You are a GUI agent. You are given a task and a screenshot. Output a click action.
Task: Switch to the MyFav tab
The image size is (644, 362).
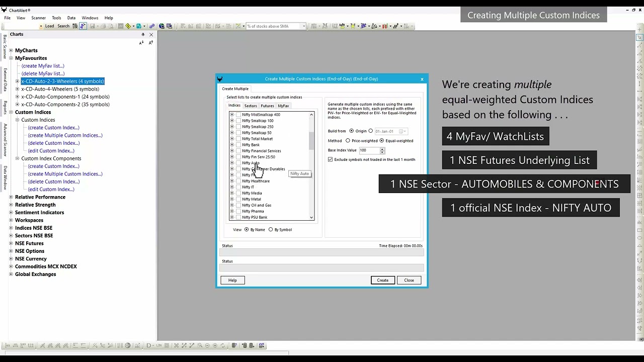pos(283,106)
